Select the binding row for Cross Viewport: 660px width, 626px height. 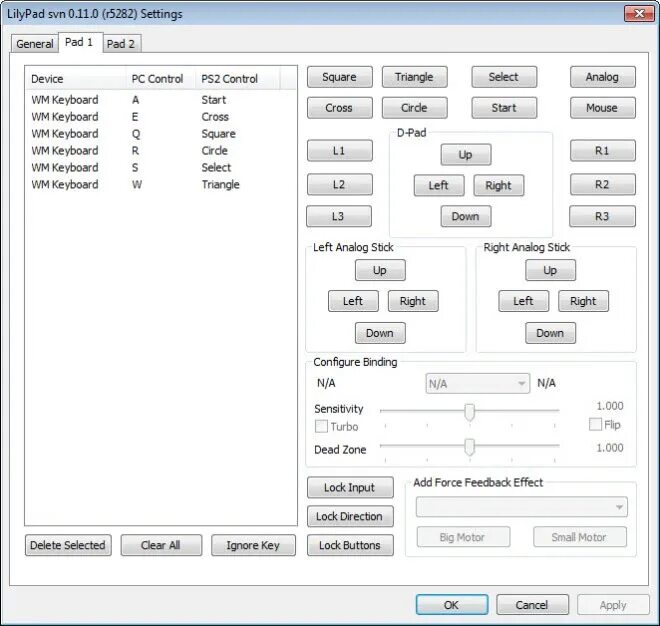click(x=161, y=117)
